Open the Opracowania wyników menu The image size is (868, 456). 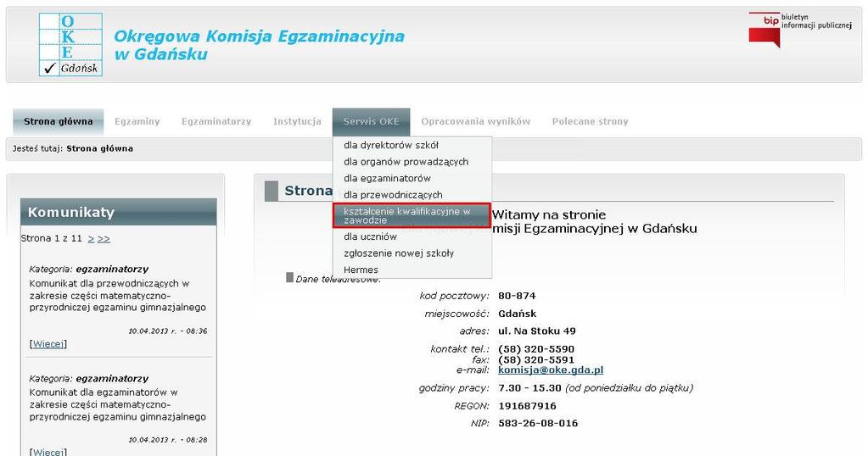coord(475,121)
